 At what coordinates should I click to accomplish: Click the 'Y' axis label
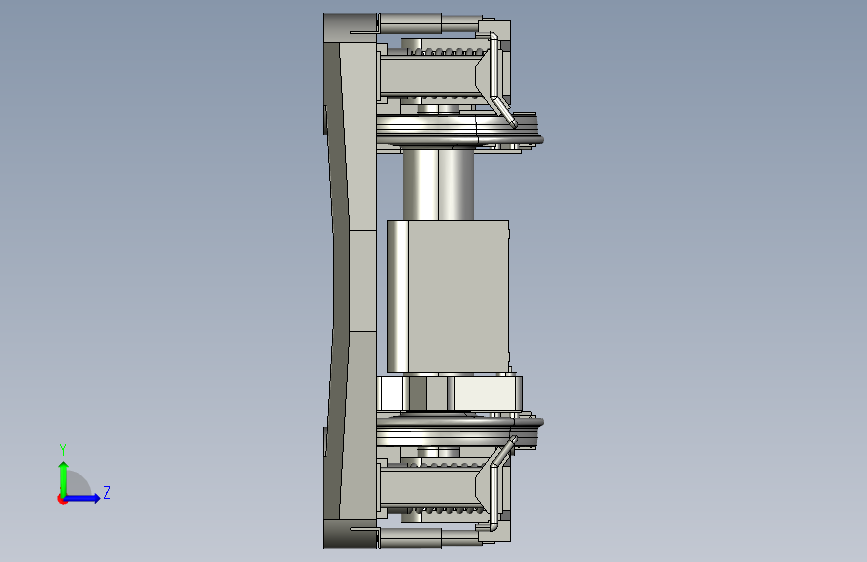[x=63, y=449]
